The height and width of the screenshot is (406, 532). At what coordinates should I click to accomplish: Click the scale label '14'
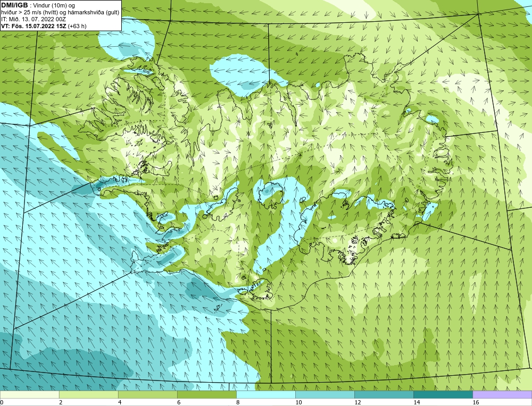tap(417, 402)
